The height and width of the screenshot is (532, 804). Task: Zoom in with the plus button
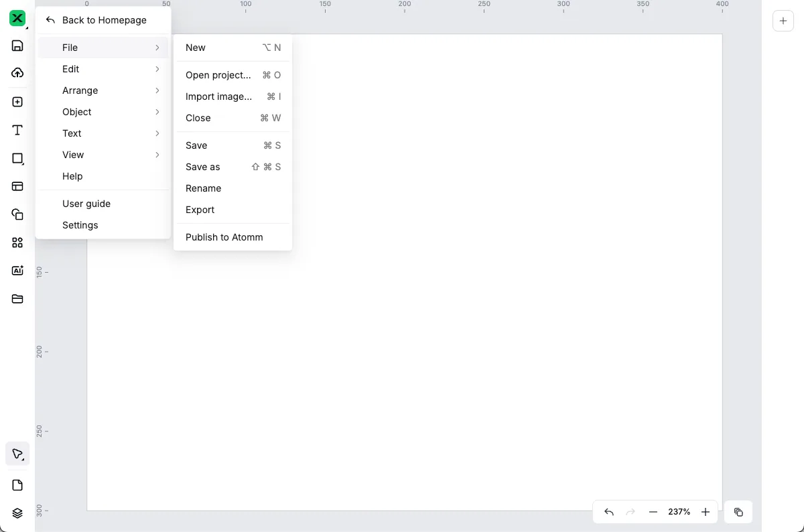[705, 512]
